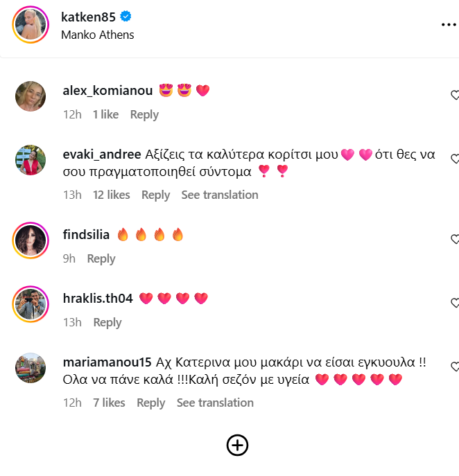
Task: Like findsilia's comment with heart icon
Action: [x=455, y=239]
